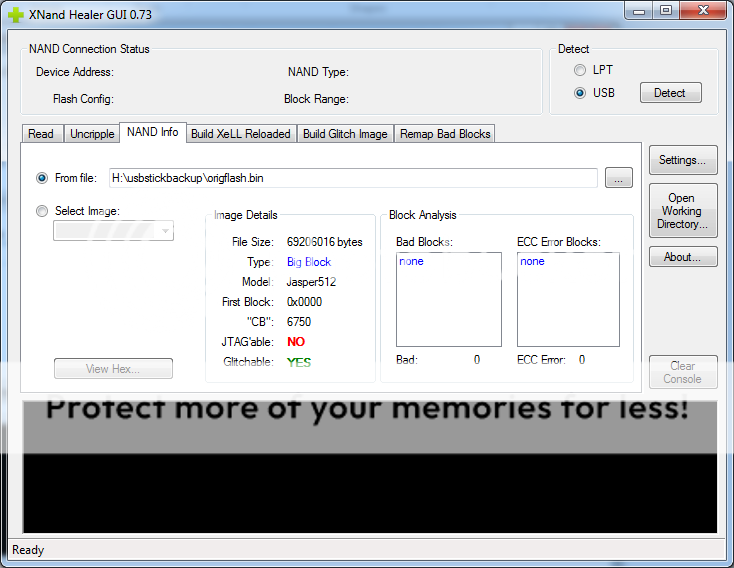This screenshot has width=734, height=568.
Task: Click inside the ECC Error Blocks list
Action: (568, 300)
